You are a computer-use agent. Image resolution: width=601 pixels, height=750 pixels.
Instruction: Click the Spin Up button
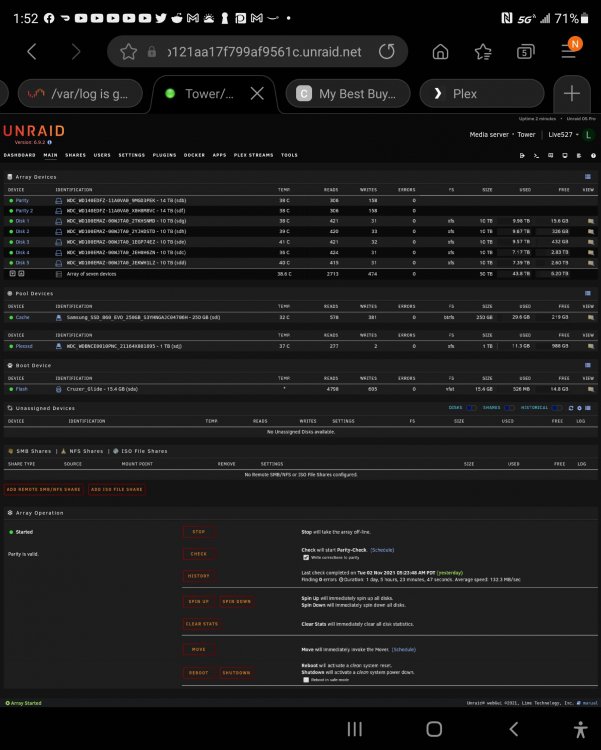pyautogui.click(x=199, y=601)
